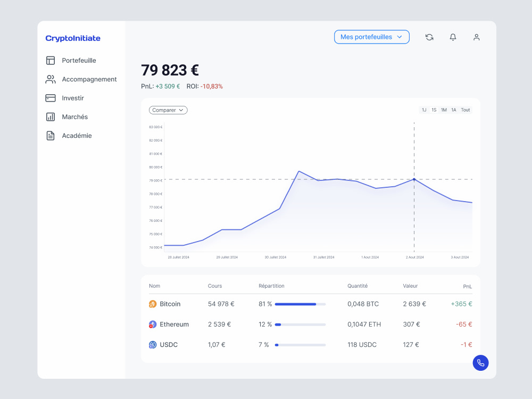Image resolution: width=532 pixels, height=399 pixels.
Task: Click the Quantité column header
Action: pyautogui.click(x=358, y=286)
